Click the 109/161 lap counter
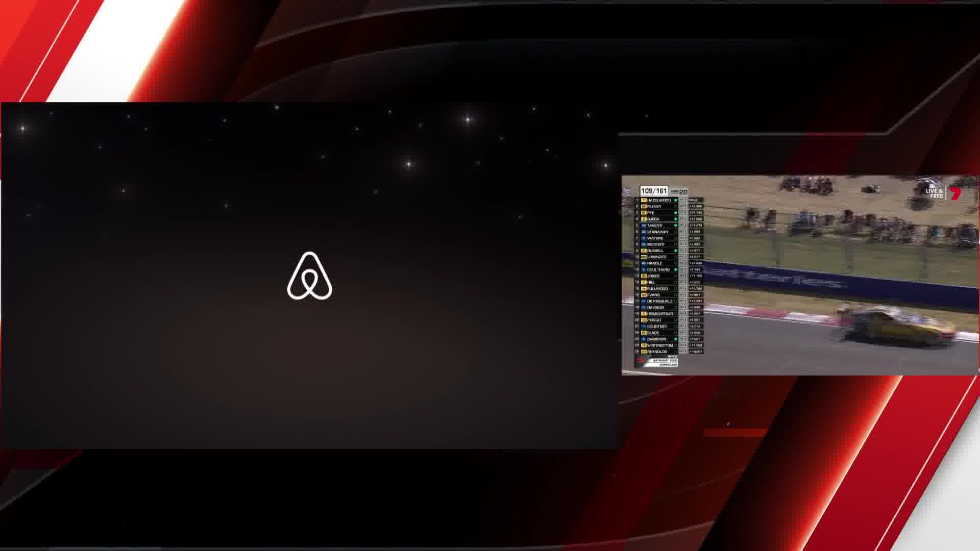980x551 pixels. pyautogui.click(x=654, y=191)
